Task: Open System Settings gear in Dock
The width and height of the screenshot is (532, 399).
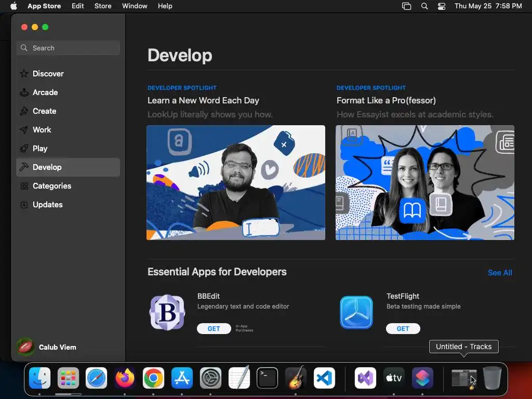Action: [x=210, y=378]
